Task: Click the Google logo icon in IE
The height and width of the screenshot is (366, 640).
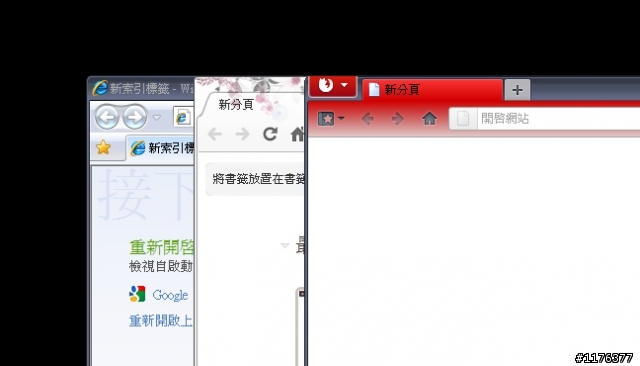Action: (137, 294)
